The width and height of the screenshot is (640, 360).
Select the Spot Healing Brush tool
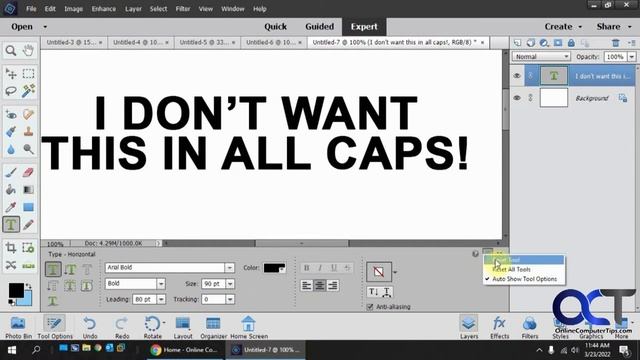[x=28, y=114]
